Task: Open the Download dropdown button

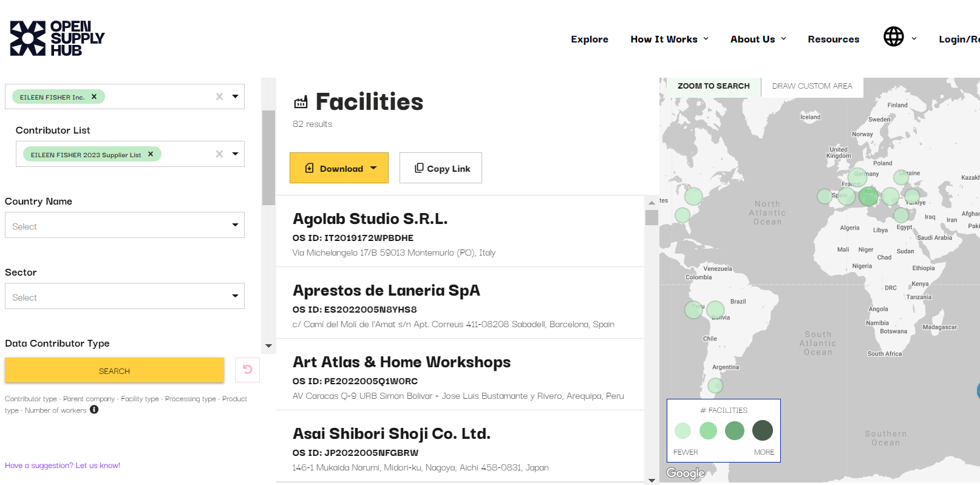Action: 339,168
